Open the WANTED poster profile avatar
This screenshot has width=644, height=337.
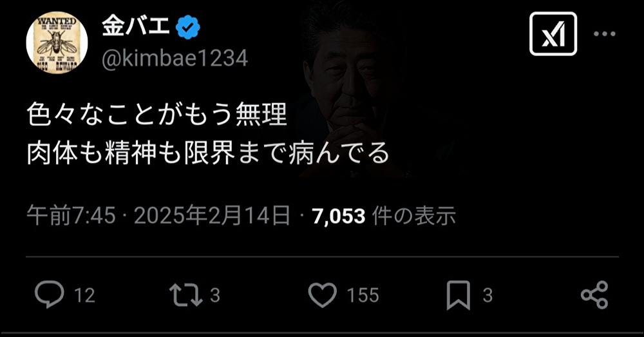point(57,43)
